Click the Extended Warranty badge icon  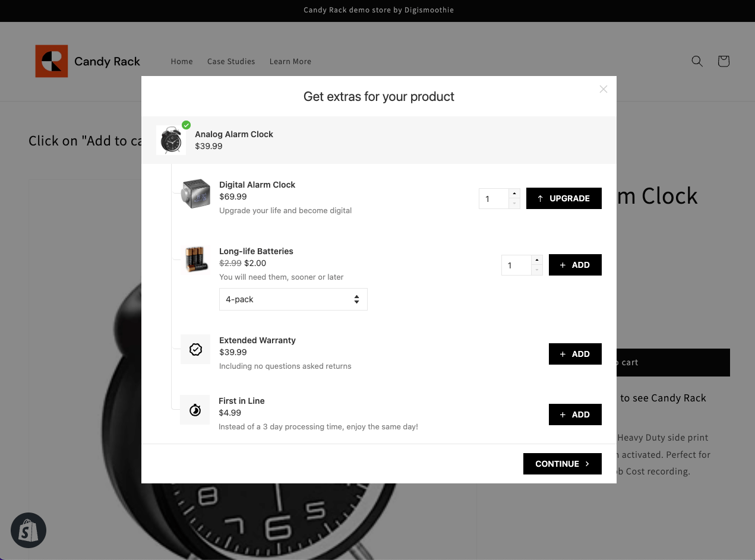click(x=195, y=349)
